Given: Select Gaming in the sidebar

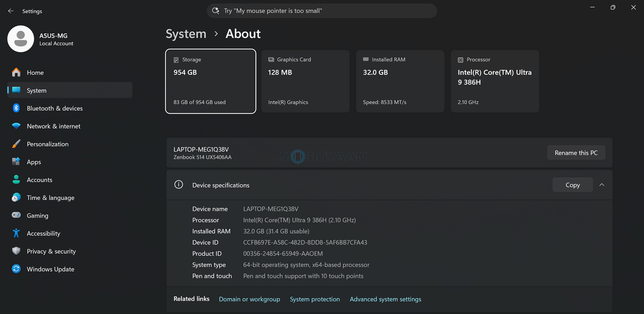Looking at the screenshot, I should click(70, 215).
